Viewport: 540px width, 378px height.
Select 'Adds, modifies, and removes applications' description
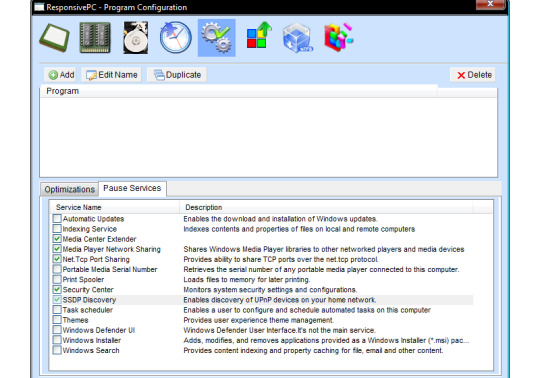(x=326, y=340)
